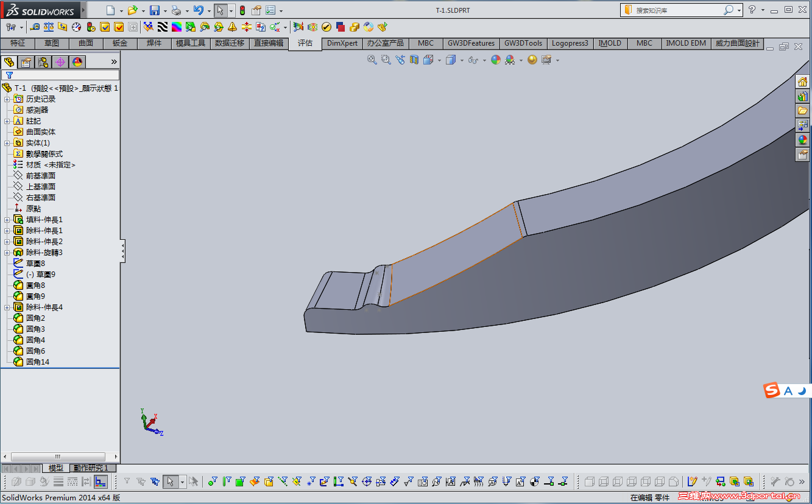Expand the 实体(1) folder node

click(7, 143)
